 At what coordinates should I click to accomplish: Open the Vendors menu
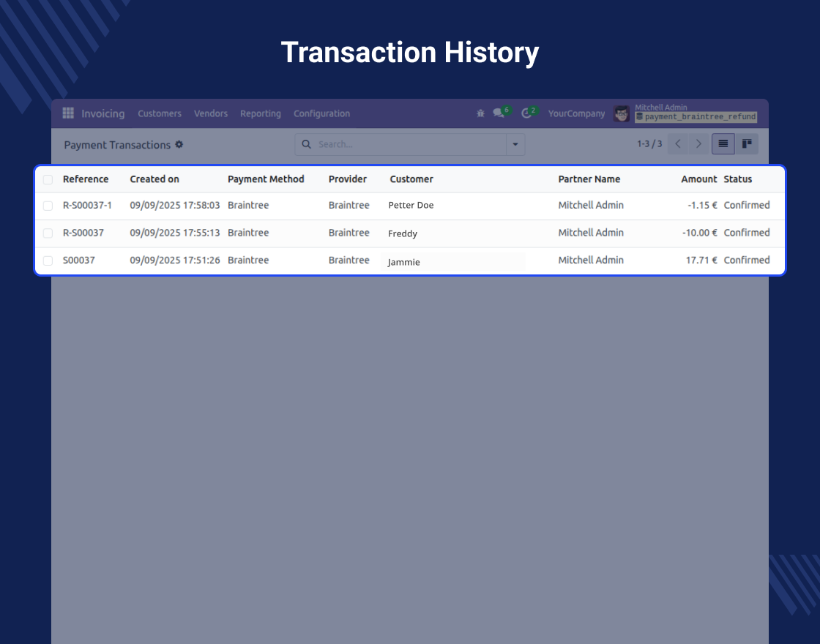211,113
